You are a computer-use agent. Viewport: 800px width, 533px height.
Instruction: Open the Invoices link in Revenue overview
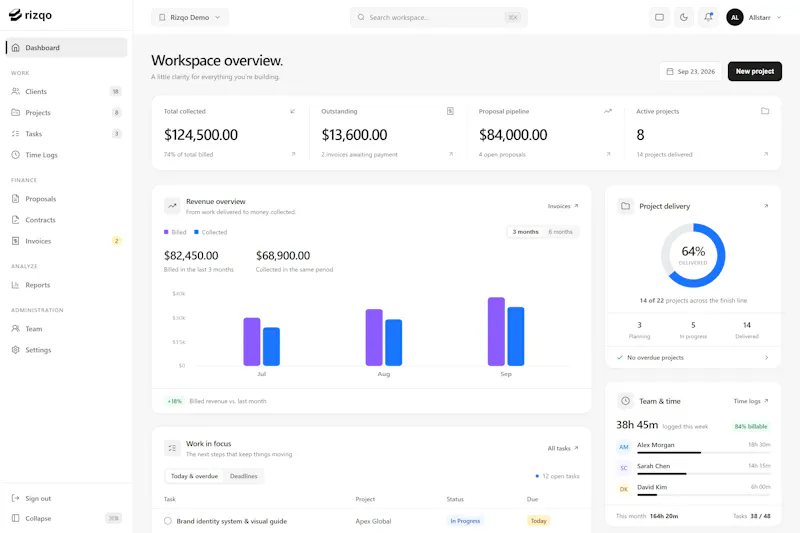point(563,206)
